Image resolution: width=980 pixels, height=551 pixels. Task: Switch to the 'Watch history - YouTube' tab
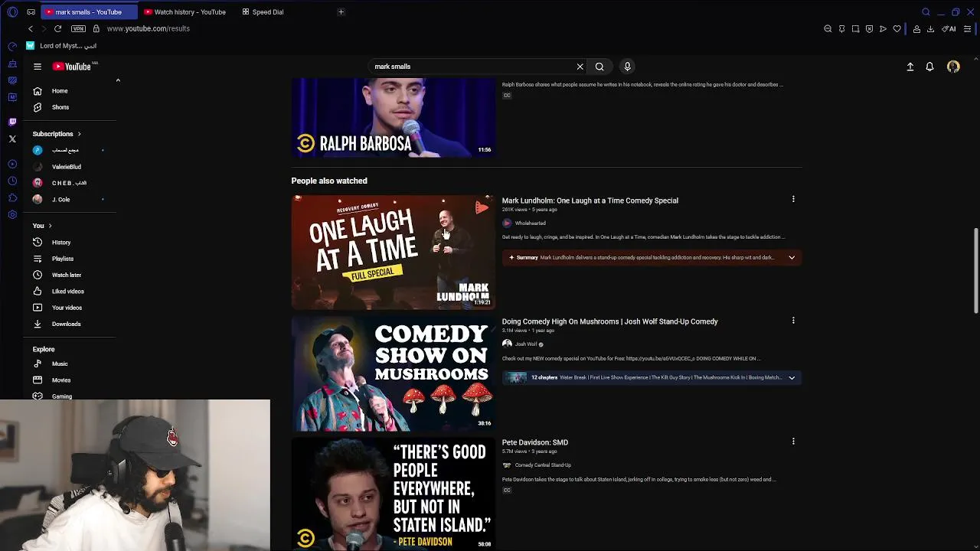tap(185, 11)
